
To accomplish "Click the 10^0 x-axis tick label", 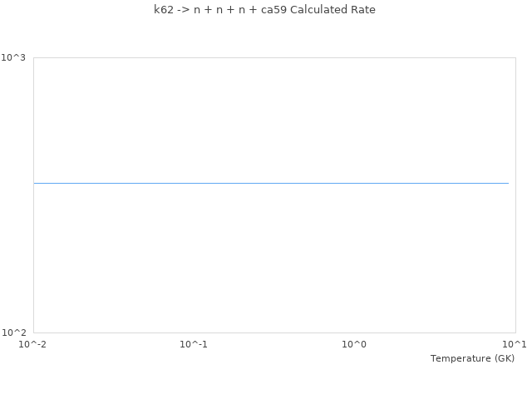I will pos(354,344).
